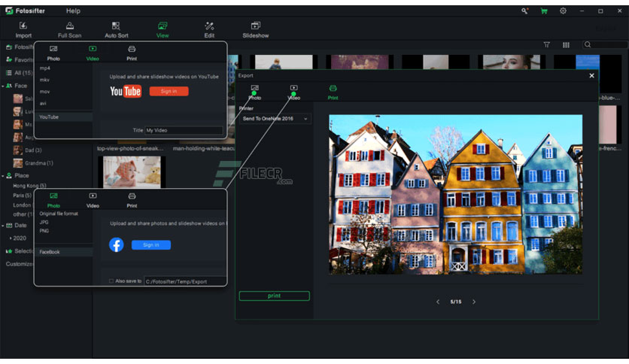
Task: Click the C:/Fotosifter/Temp/Export path field
Action: point(185,281)
